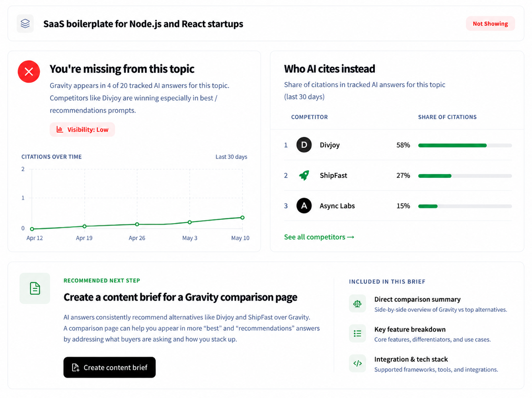
Task: Click the Divjoy 58% citation share bar
Action: pyautogui.click(x=465, y=146)
